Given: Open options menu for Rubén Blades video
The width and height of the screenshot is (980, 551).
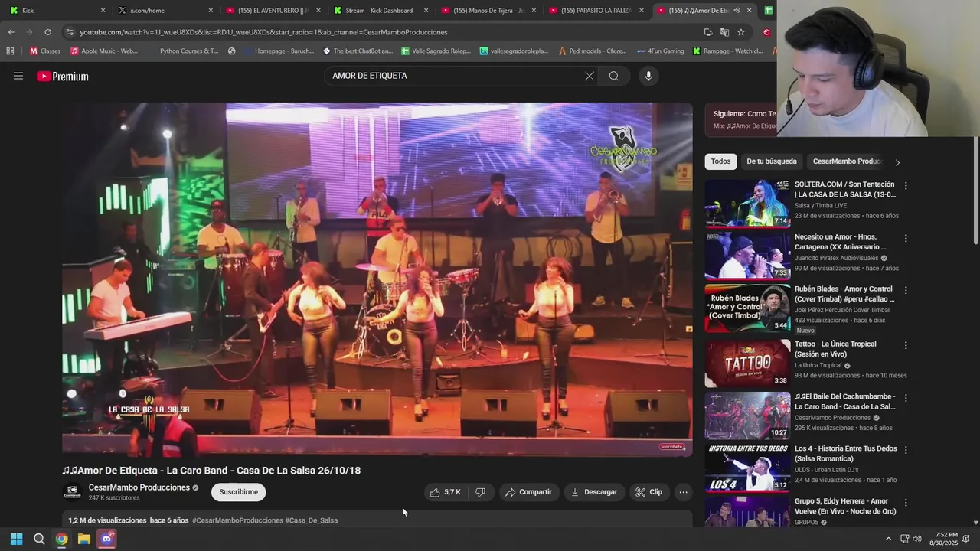Looking at the screenshot, I should click(906, 291).
